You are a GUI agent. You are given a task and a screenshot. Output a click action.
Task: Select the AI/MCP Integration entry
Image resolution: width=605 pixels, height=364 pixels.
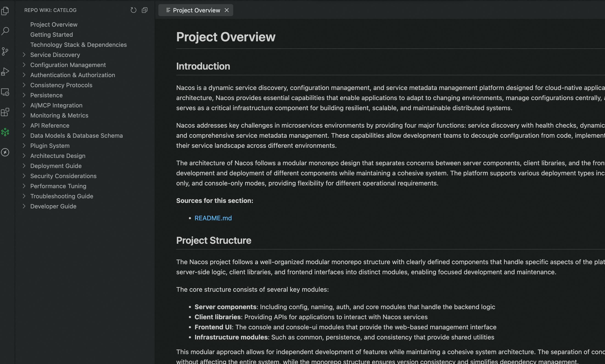pyautogui.click(x=56, y=105)
